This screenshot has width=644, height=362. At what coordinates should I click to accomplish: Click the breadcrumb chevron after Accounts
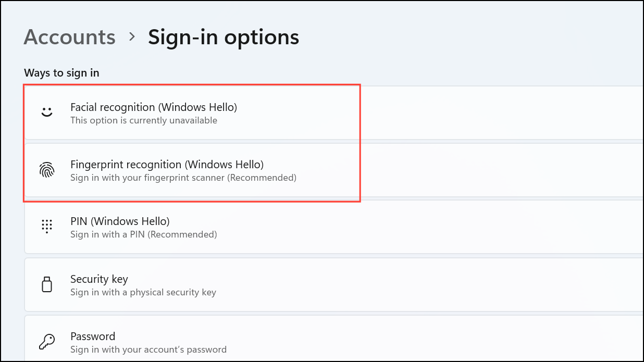pyautogui.click(x=132, y=38)
